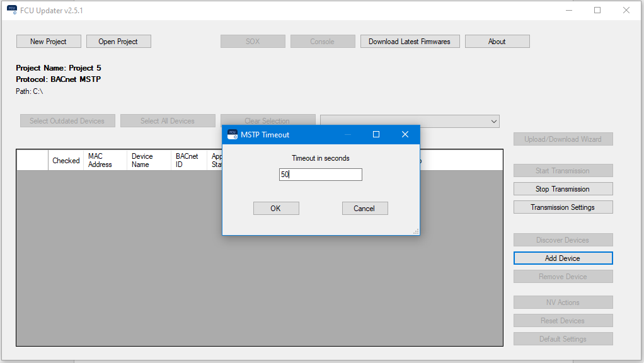Create a new project with New Project
644x363 pixels.
tap(48, 41)
